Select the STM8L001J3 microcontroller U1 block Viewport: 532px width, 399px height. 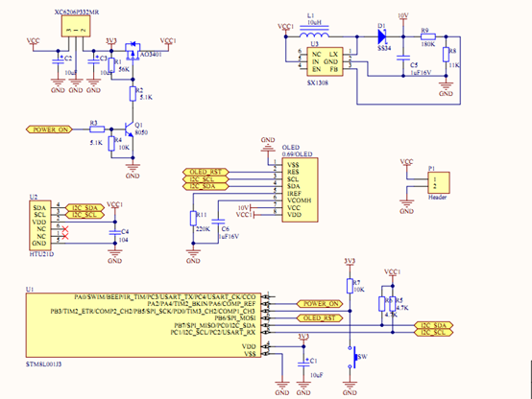(x=143, y=325)
